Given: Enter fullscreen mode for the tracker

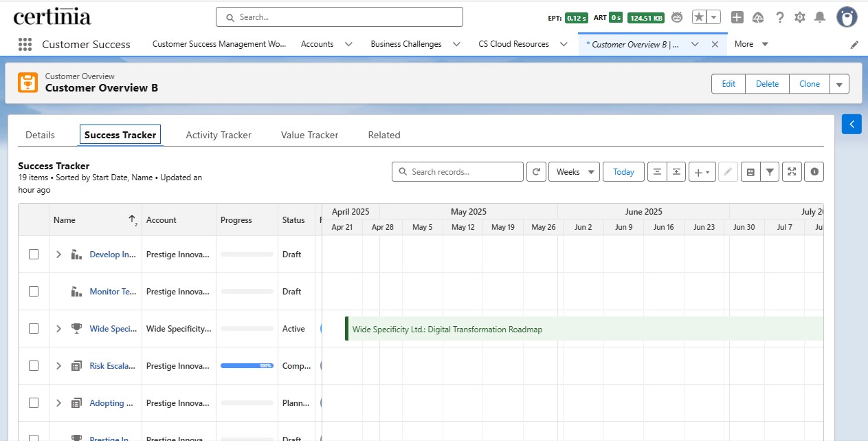Looking at the screenshot, I should click(792, 172).
